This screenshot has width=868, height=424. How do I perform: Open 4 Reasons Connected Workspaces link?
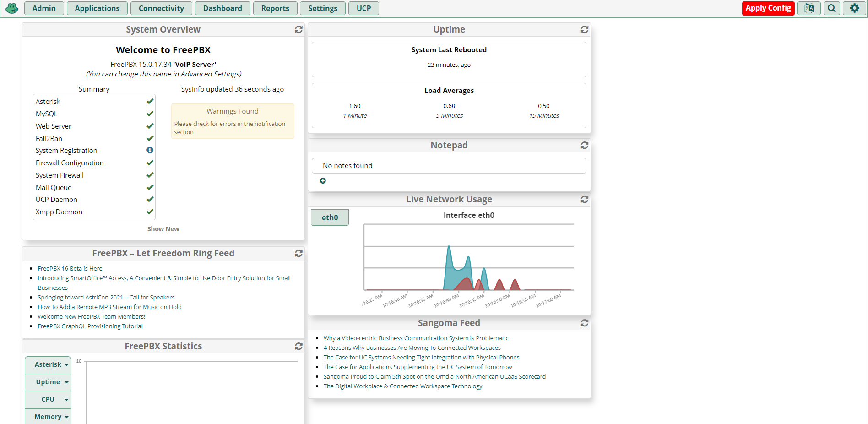[412, 348]
